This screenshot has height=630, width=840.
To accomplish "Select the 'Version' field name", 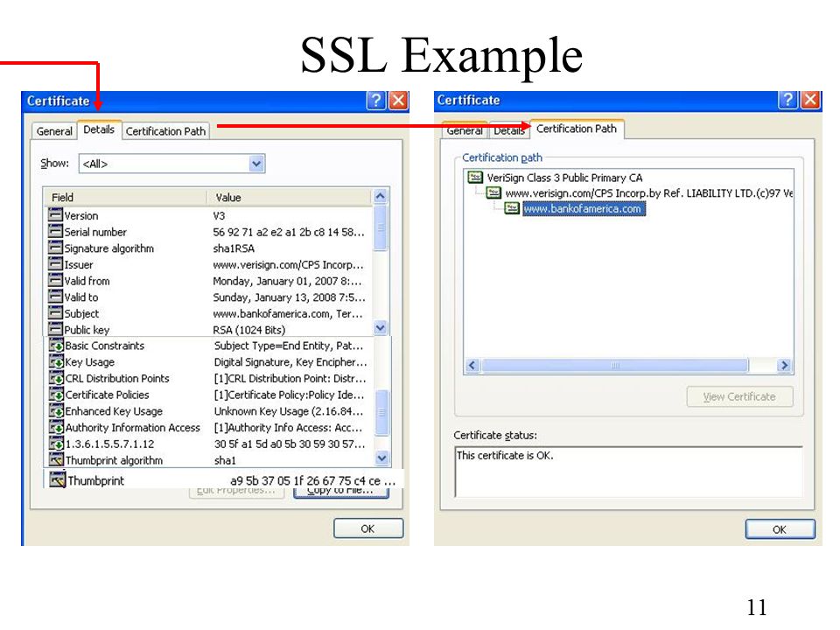I will 81,215.
